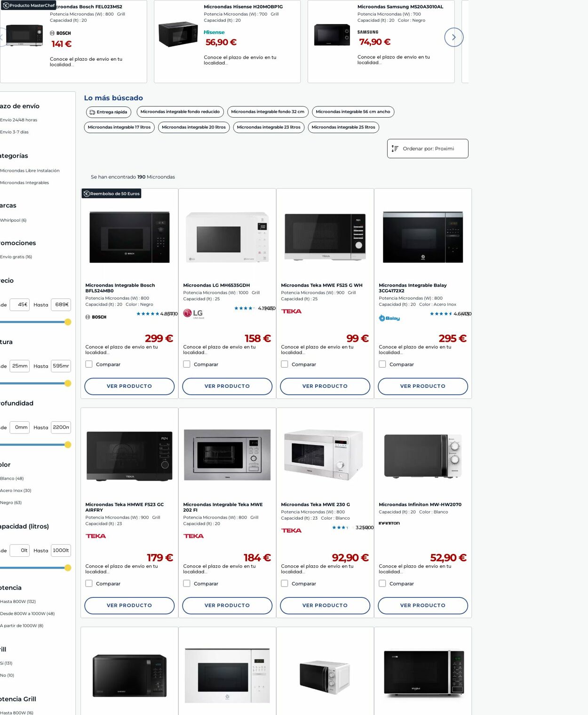The width and height of the screenshot is (588, 715).
Task: Click the maximum capacity field showing 1000lt
Action: tap(61, 550)
